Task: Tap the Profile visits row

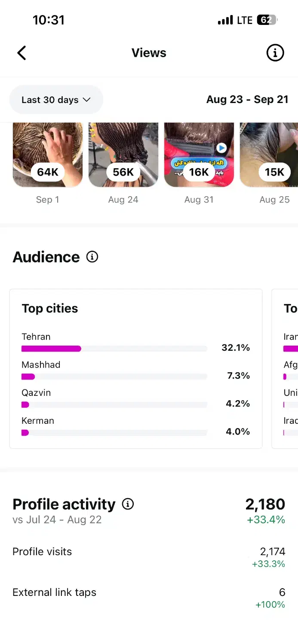Action: (x=148, y=557)
